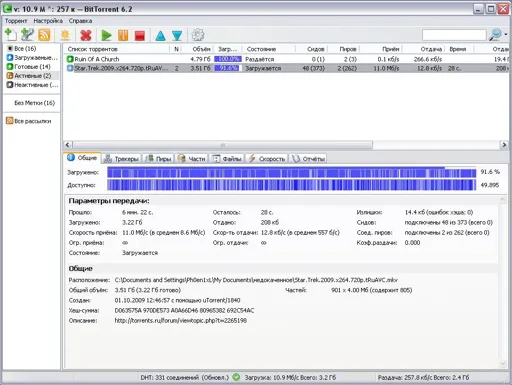512x385 pixels.
Task: Select Все рассылки feeds item
Action: (x=29, y=121)
